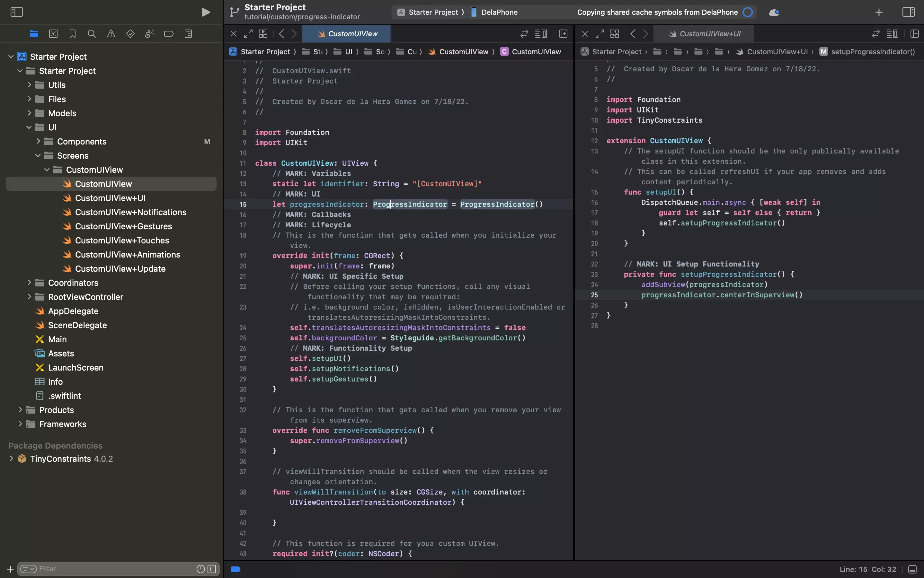Toggle source-controlled files filter icon

[212, 569]
